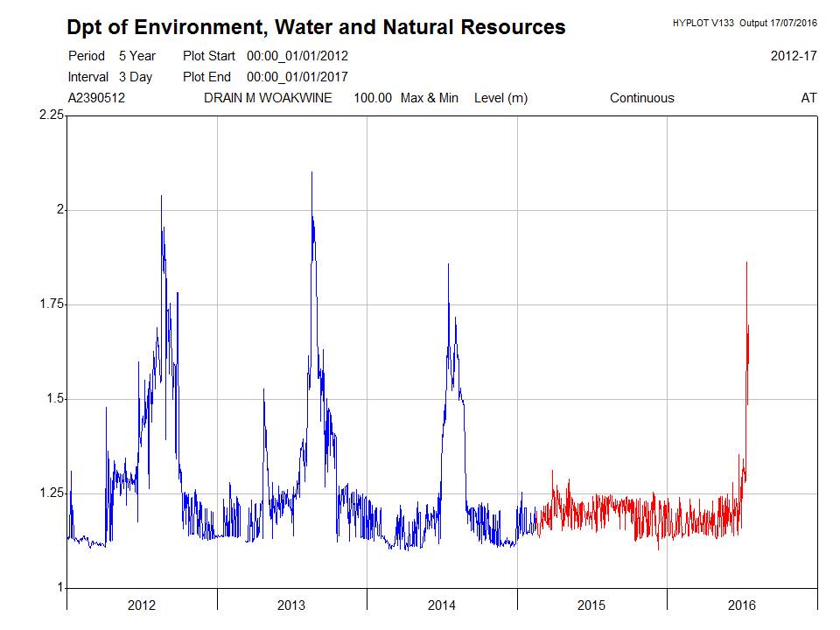Image resolution: width=840 pixels, height=630 pixels.
Task: Select the Level (m) variable label
Action: click(x=500, y=98)
